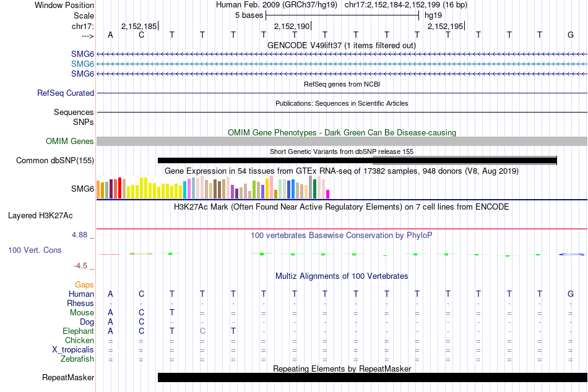
Task: Click the RepeatMasker track label
Action: click(x=68, y=377)
